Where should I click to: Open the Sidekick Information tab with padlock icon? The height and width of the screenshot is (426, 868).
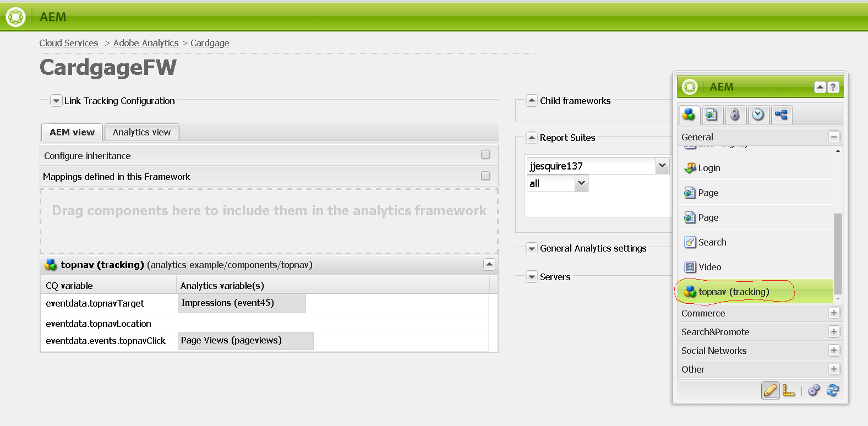point(735,114)
